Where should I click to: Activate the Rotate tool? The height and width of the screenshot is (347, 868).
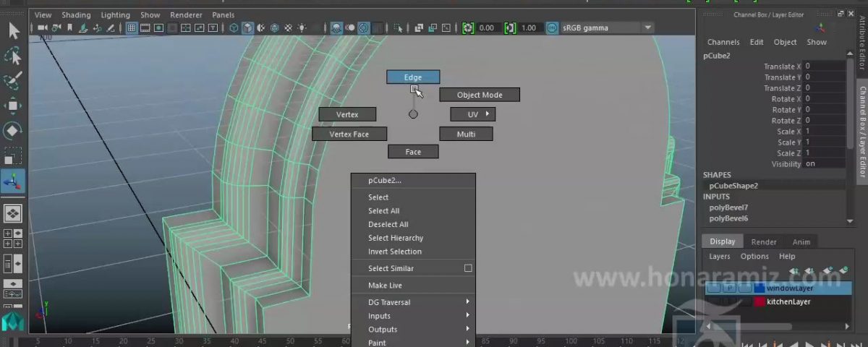click(13, 131)
